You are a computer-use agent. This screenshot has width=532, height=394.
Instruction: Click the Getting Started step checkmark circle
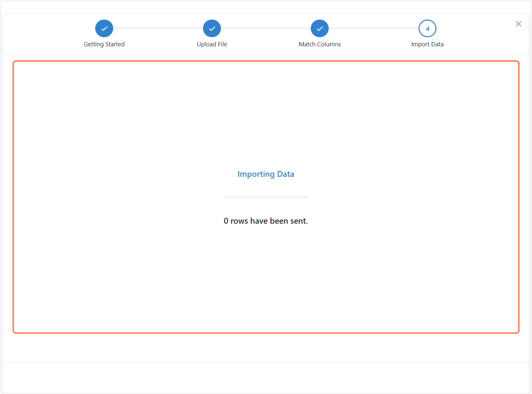click(104, 28)
